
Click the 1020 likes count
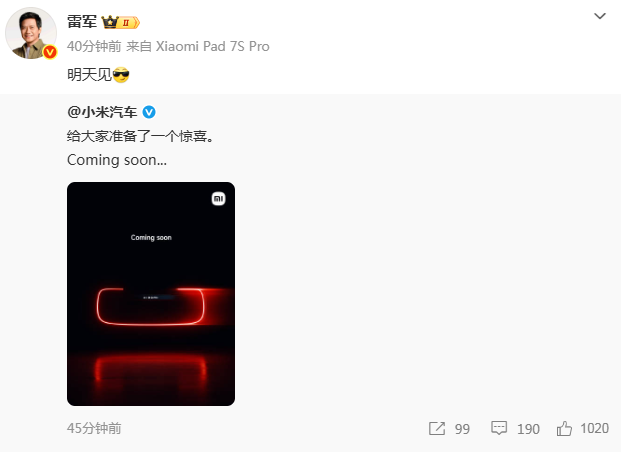point(594,429)
